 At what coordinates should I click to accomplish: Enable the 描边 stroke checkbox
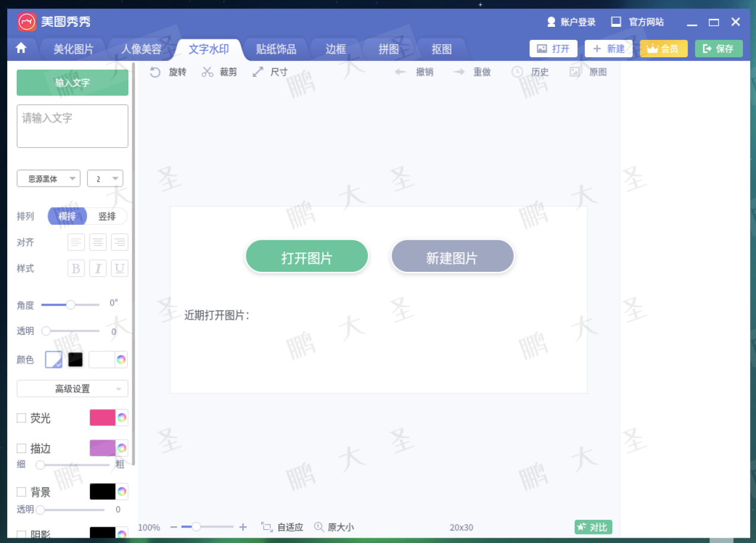coord(21,448)
